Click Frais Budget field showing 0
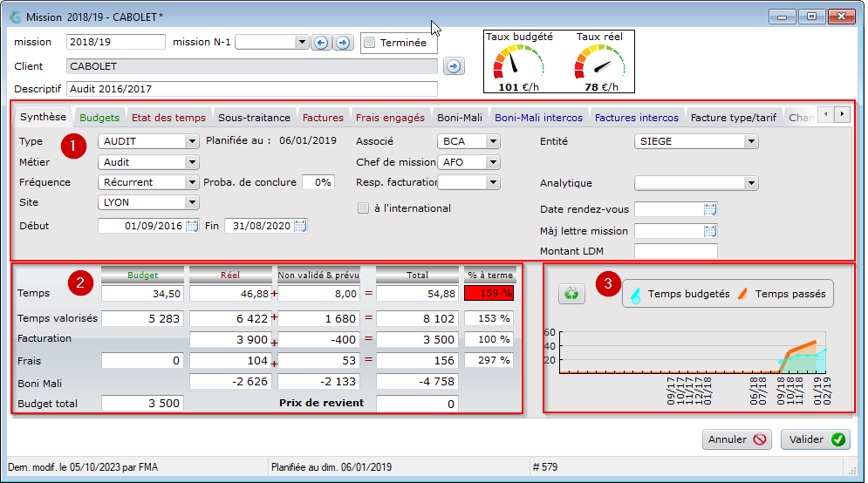 (142, 361)
